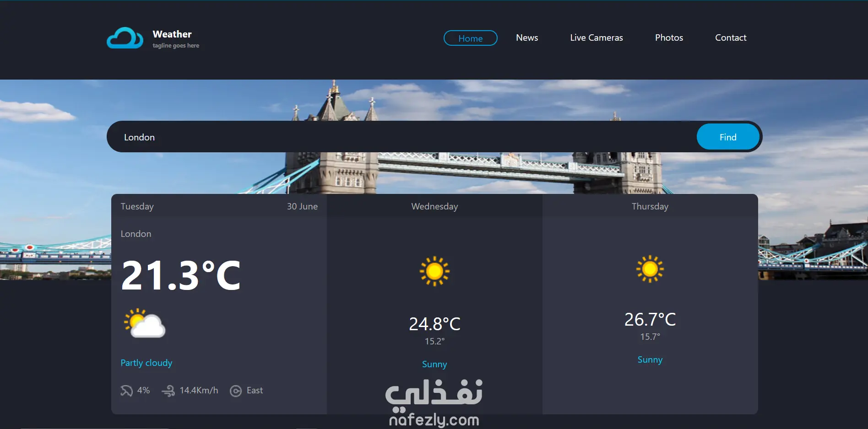Screen dimensions: 868x429
Task: Open the Home menu item
Action: pyautogui.click(x=471, y=38)
